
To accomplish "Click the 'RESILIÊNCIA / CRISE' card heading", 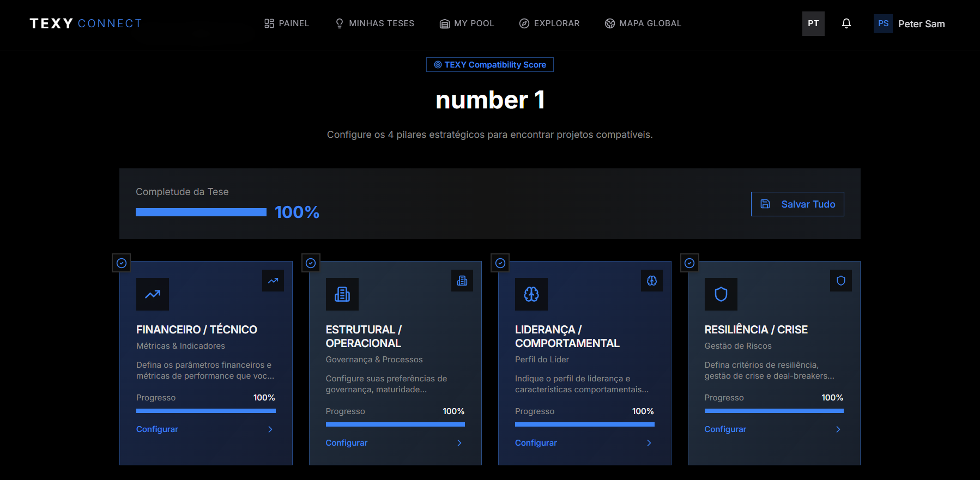I will coord(756,330).
